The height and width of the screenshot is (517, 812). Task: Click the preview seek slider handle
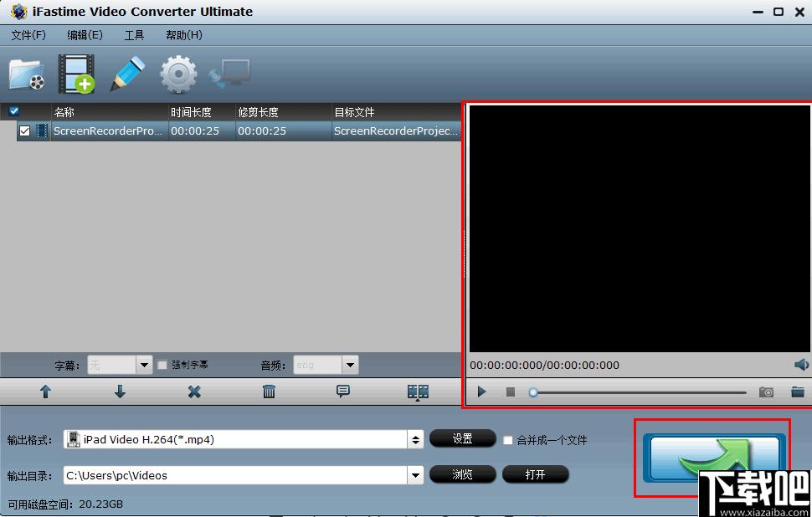pyautogui.click(x=533, y=392)
